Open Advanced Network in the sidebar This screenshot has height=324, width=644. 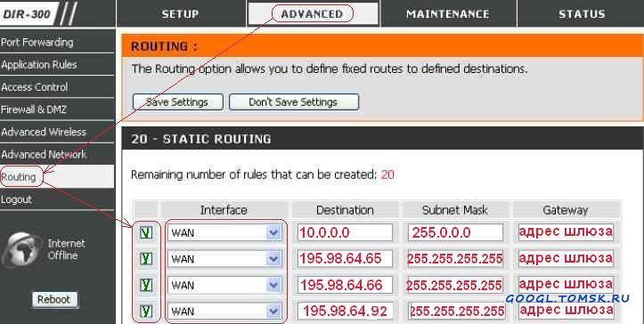57,154
